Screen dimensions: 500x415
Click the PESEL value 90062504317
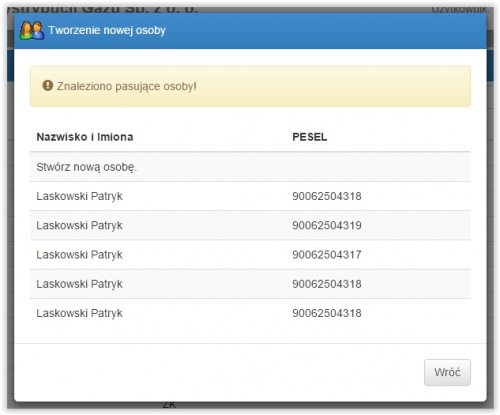click(327, 255)
